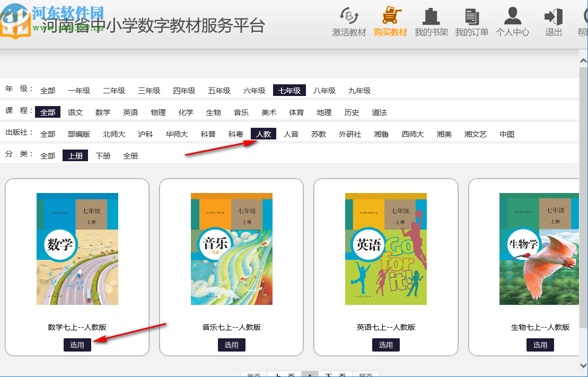Select 全部 under the grade row

tap(48, 90)
